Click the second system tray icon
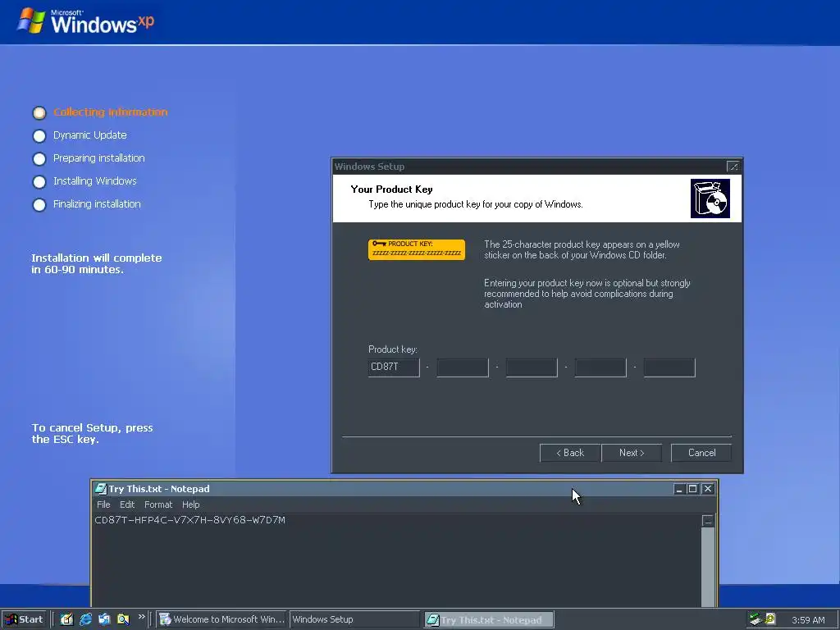840x630 pixels. pyautogui.click(x=770, y=619)
